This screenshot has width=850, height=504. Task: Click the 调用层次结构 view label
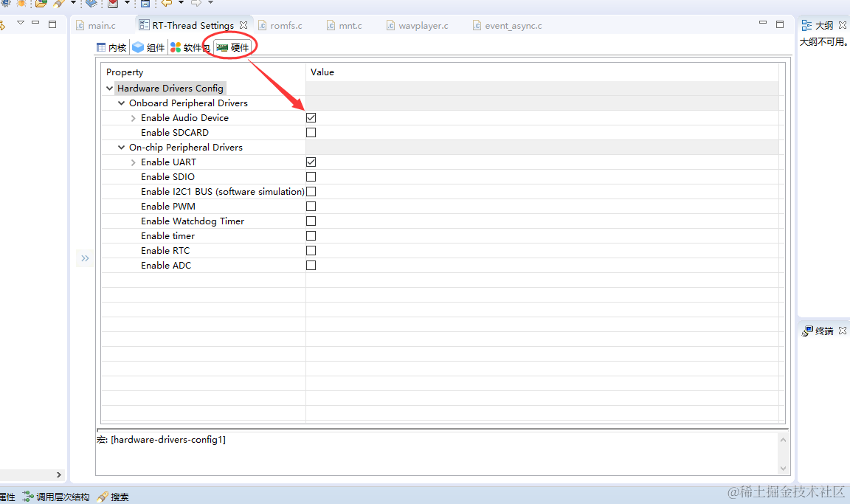click(63, 497)
